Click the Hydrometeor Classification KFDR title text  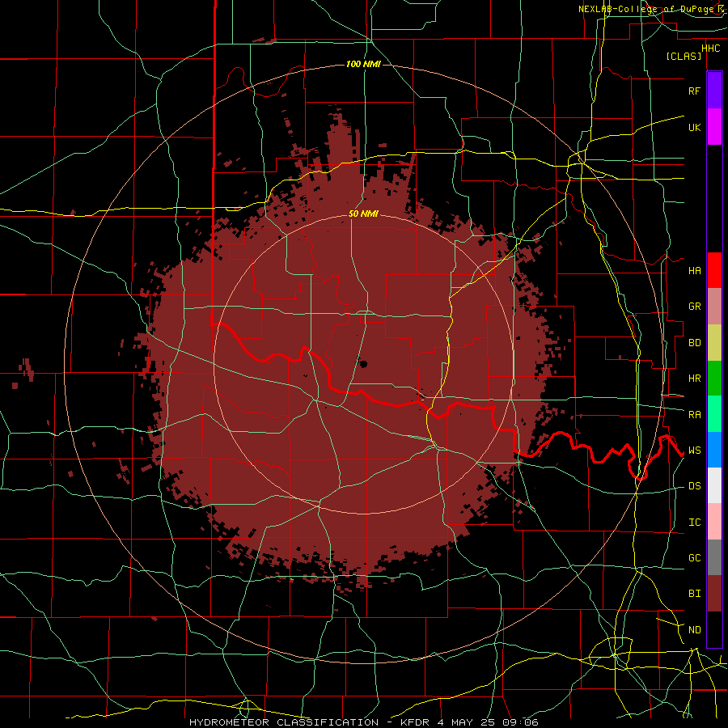pyautogui.click(x=364, y=722)
